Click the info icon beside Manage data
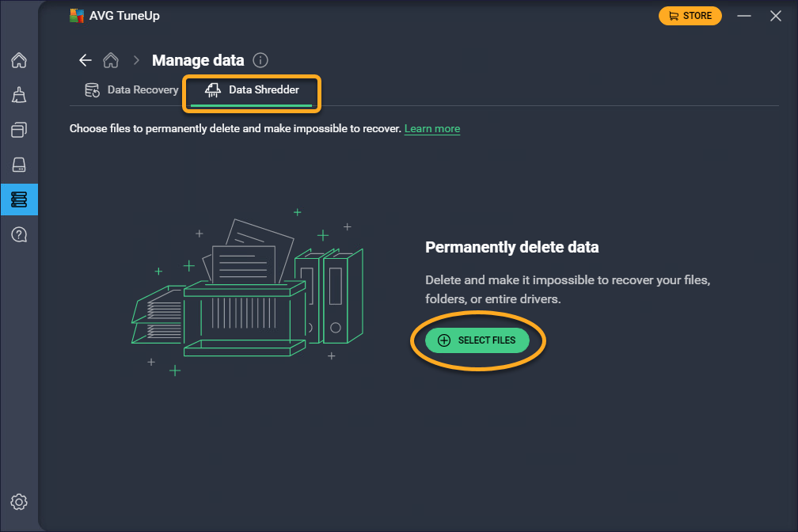The height and width of the screenshot is (532, 798). pyautogui.click(x=260, y=60)
